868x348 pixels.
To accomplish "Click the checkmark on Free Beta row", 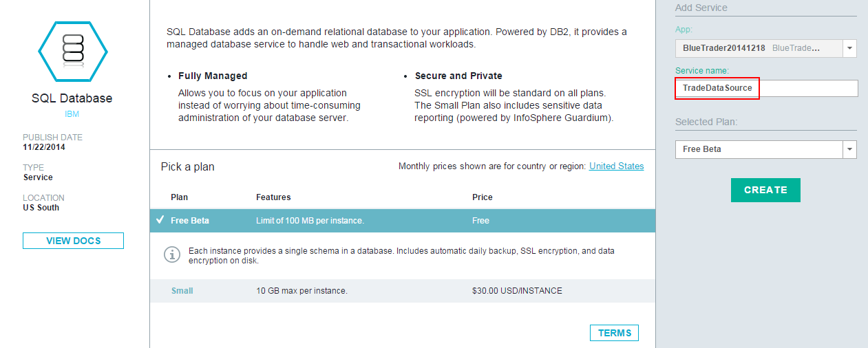I will (160, 220).
